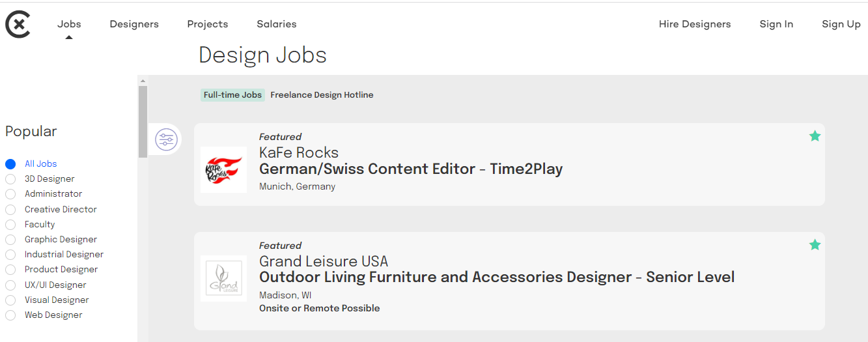Click the Grand Leisure USA company name
Viewport: 868px width, 342px height.
coord(324,261)
